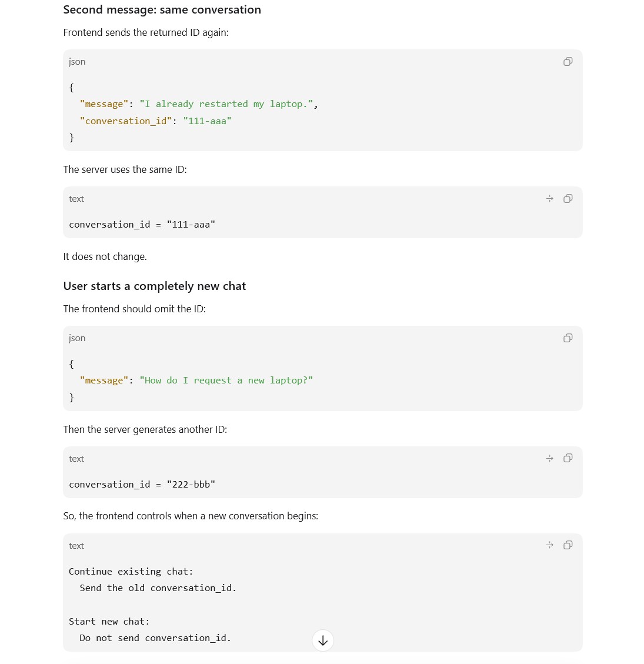
Task: Click the "I already restarted my laptop." string
Action: coord(226,104)
